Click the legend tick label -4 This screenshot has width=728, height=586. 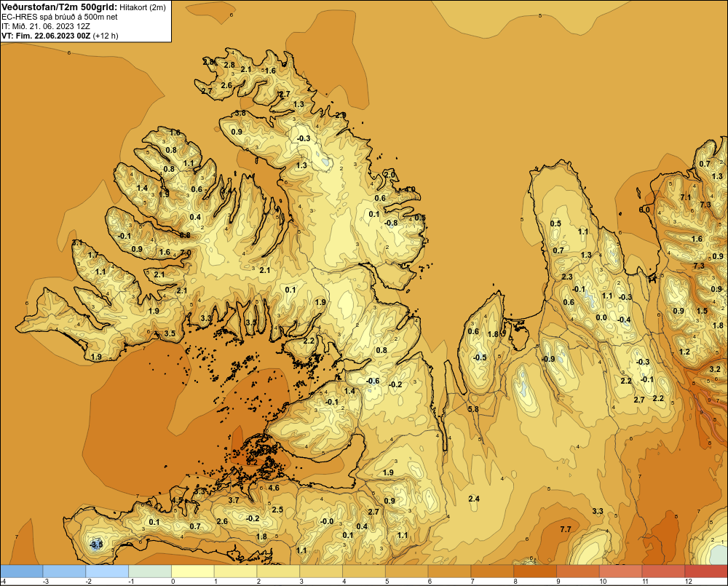click(3, 582)
